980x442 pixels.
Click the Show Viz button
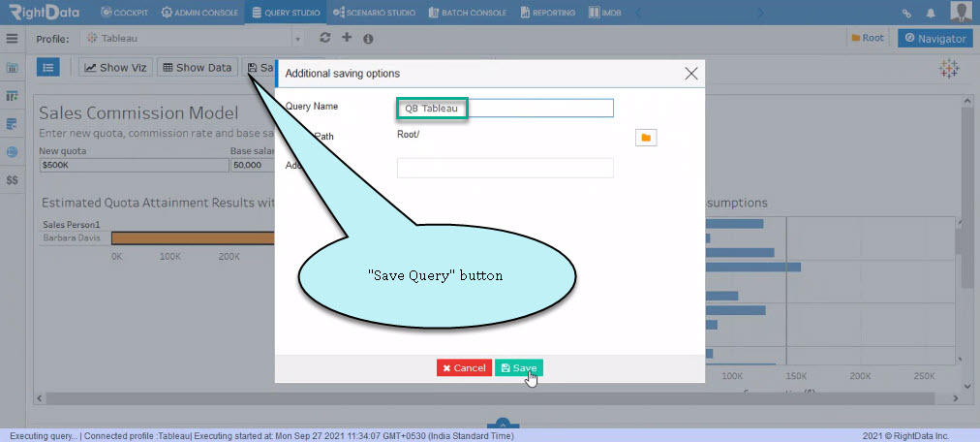point(115,68)
